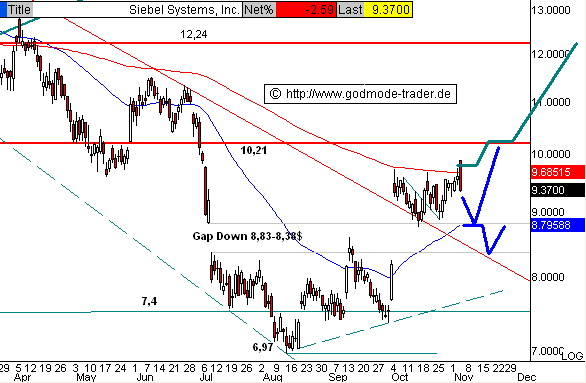Click the black 9.3700 price tag
The image size is (586, 383).
tap(558, 190)
